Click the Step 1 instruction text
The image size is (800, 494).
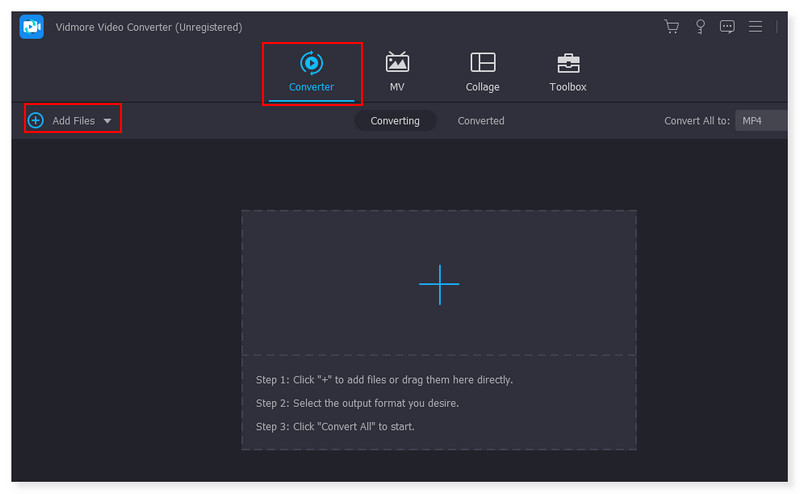pos(384,380)
